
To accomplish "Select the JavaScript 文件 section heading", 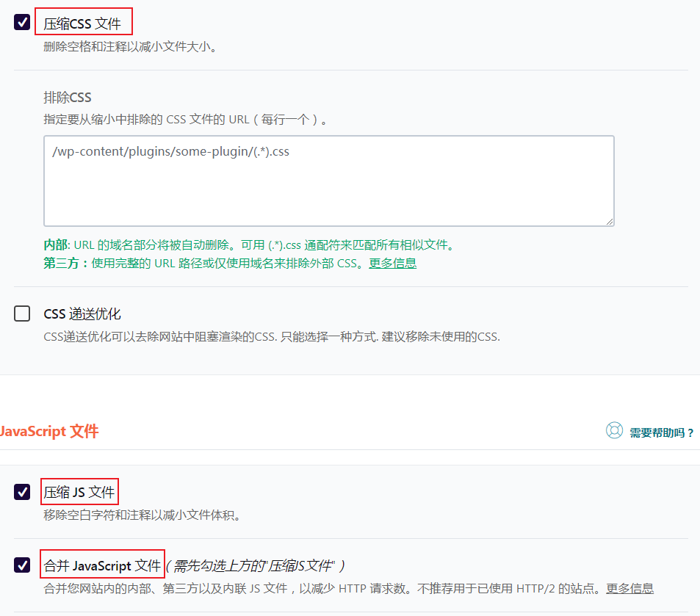I will tap(49, 431).
